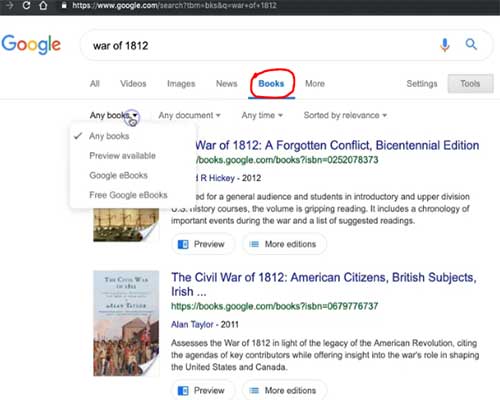
Task: Click the books.google.com isbn=0252078373 URL
Action: point(287,160)
